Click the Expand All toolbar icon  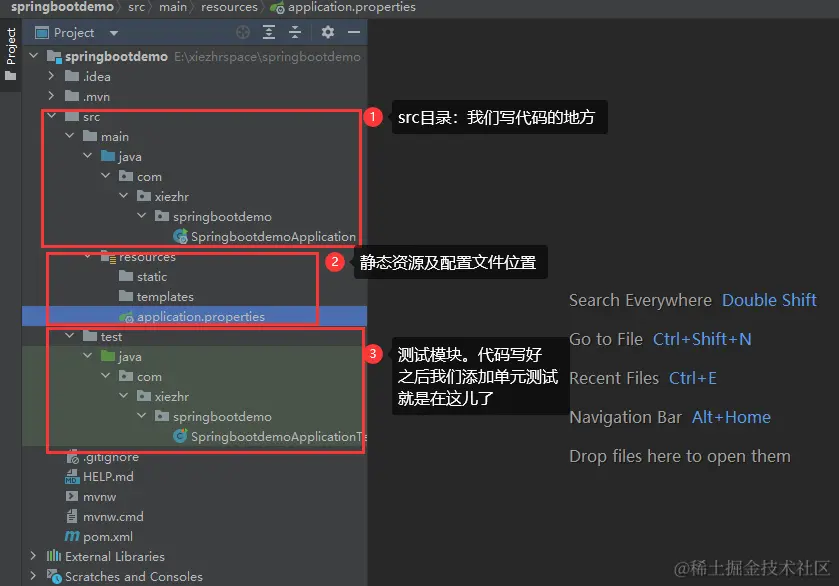(269, 33)
